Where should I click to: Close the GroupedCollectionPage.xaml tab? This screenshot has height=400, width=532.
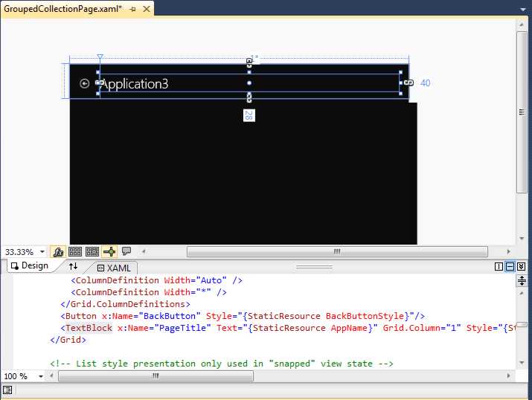(146, 9)
